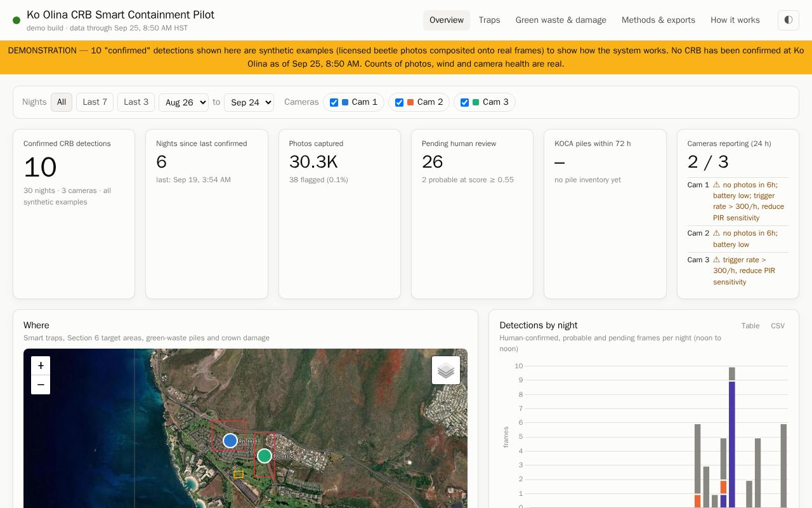Click the "no pile inventory yet" text
This screenshot has height=508, width=812.
coord(587,180)
